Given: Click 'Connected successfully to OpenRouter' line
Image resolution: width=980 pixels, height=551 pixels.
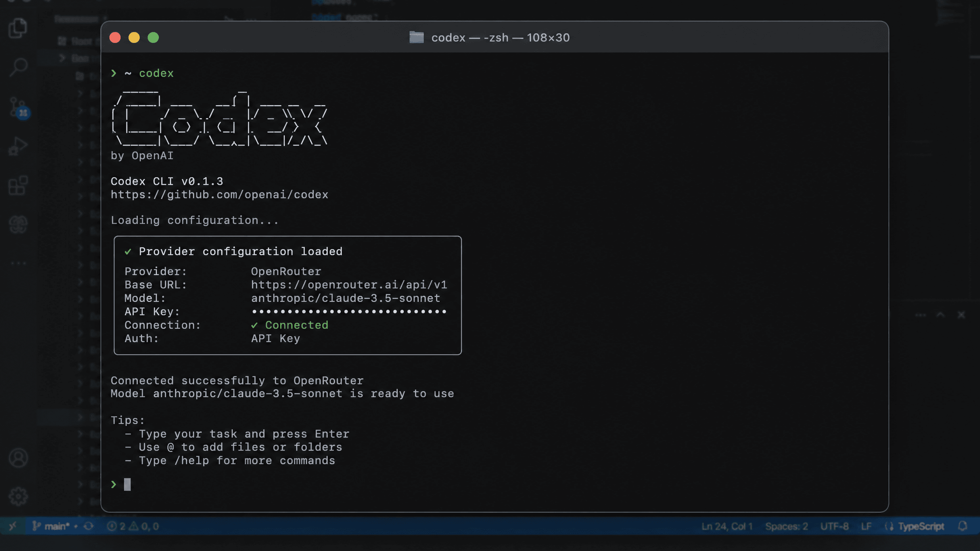Looking at the screenshot, I should (x=237, y=380).
